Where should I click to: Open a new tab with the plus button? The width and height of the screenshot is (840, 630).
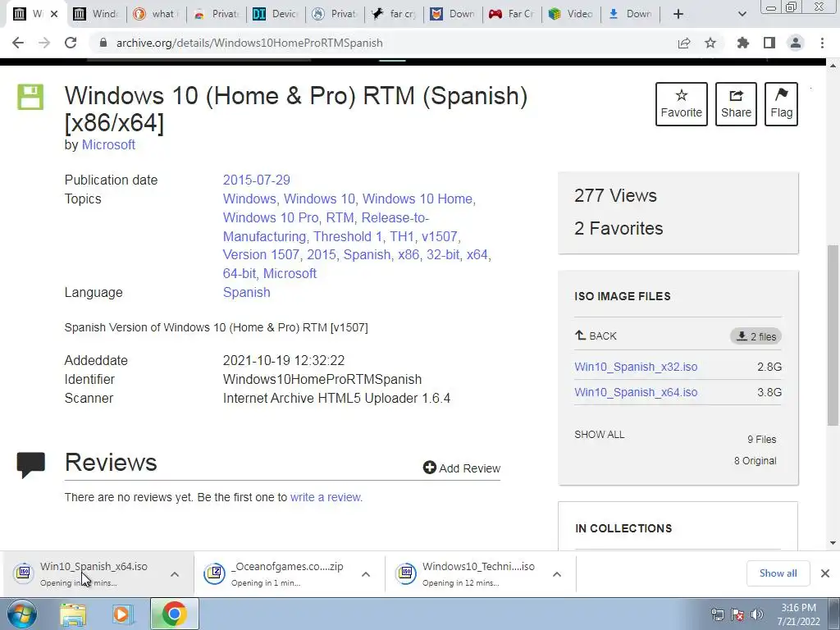[678, 14]
